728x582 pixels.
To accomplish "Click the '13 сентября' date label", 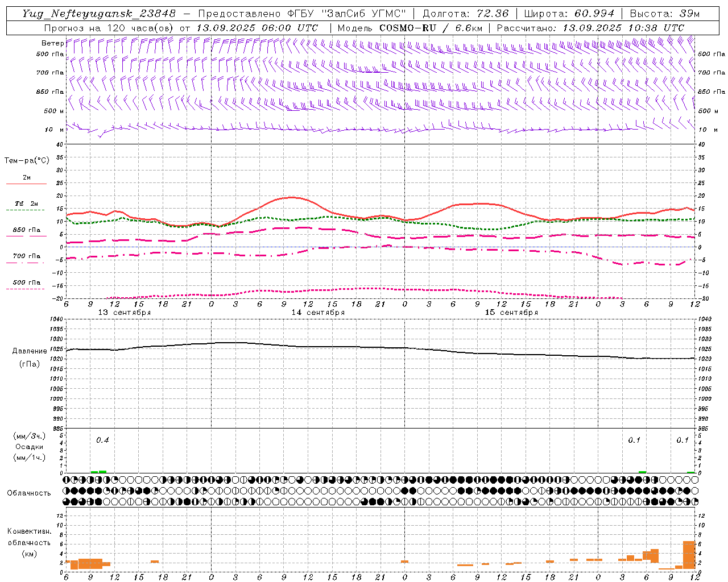I will 125,313.
